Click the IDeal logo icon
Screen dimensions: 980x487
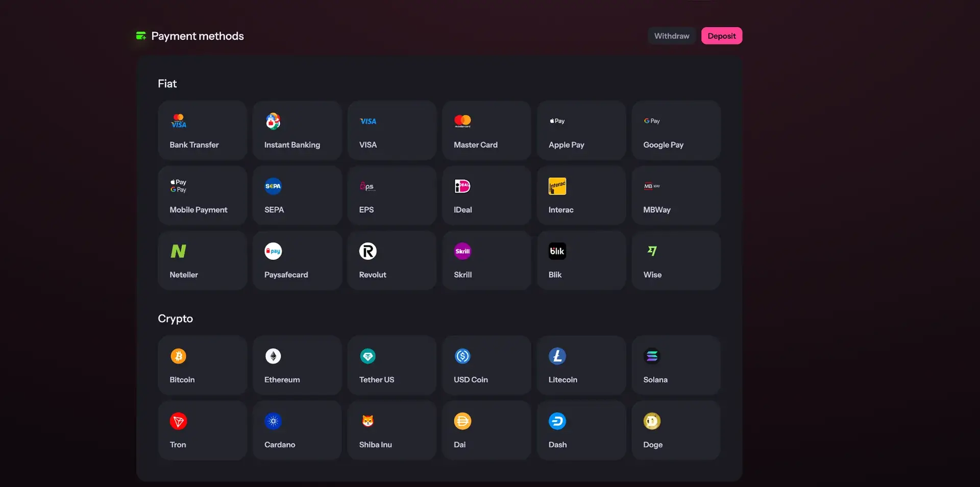coord(462,186)
